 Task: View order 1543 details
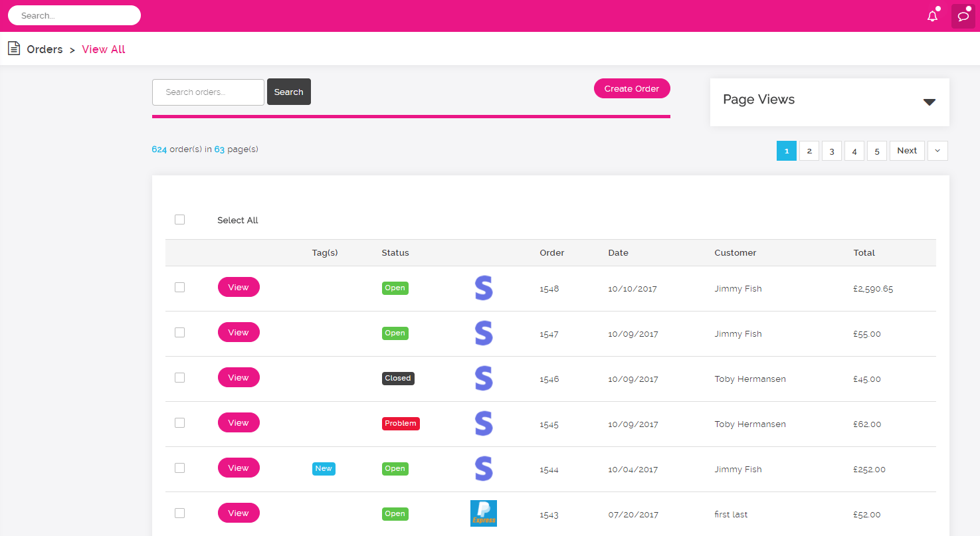click(x=239, y=513)
